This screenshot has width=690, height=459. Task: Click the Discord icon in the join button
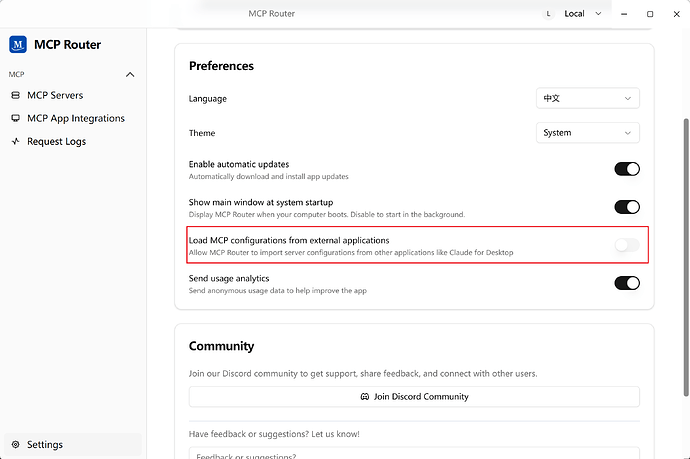coord(365,397)
